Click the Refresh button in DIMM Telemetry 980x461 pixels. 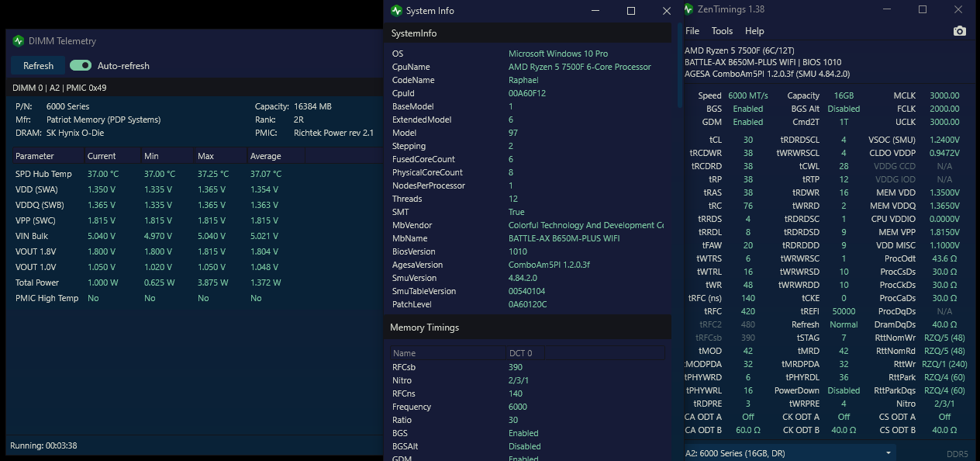click(x=38, y=66)
